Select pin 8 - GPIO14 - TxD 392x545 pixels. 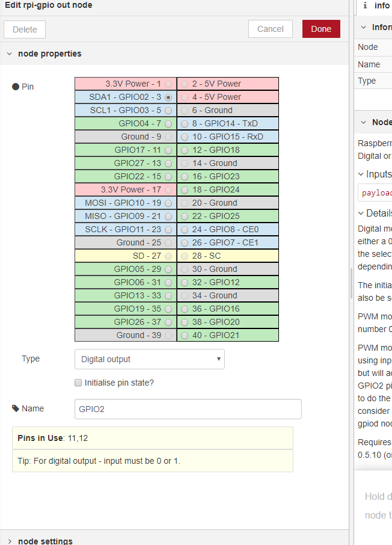(185, 124)
